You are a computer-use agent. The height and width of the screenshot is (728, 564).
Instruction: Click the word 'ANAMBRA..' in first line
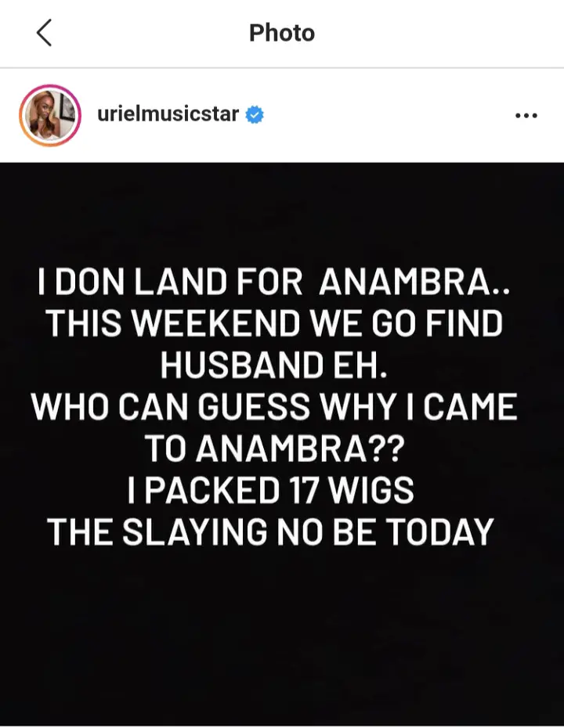(415, 283)
